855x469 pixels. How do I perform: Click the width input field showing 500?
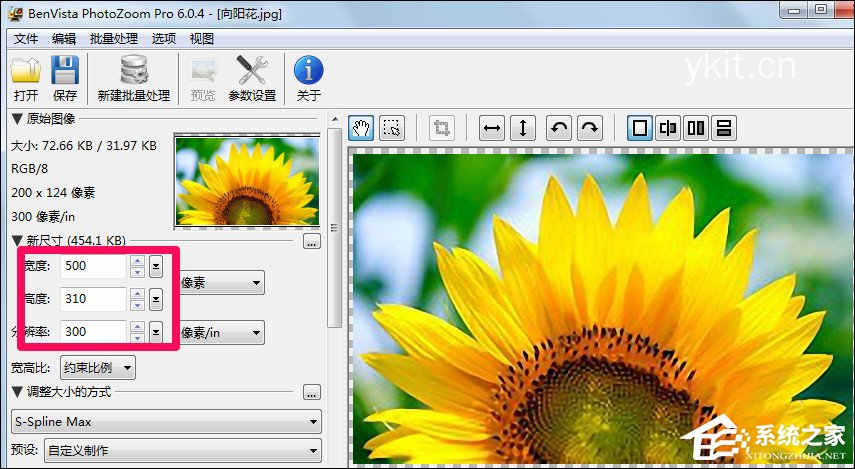click(92, 267)
